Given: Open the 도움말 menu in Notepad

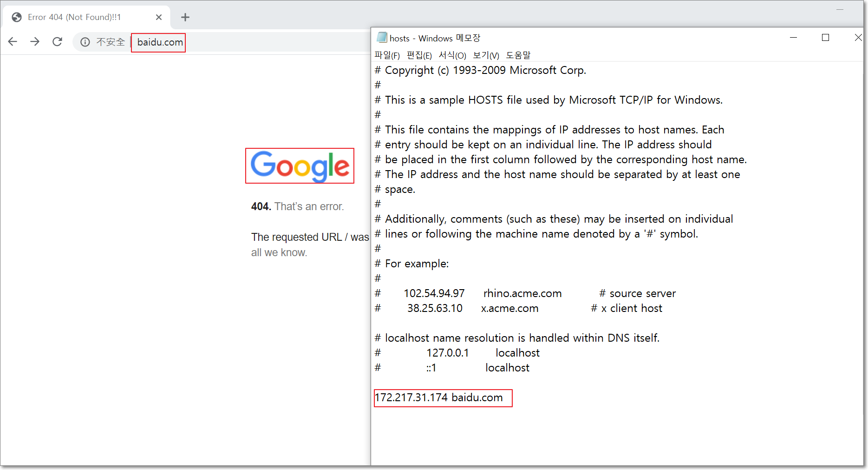Looking at the screenshot, I should pyautogui.click(x=518, y=55).
